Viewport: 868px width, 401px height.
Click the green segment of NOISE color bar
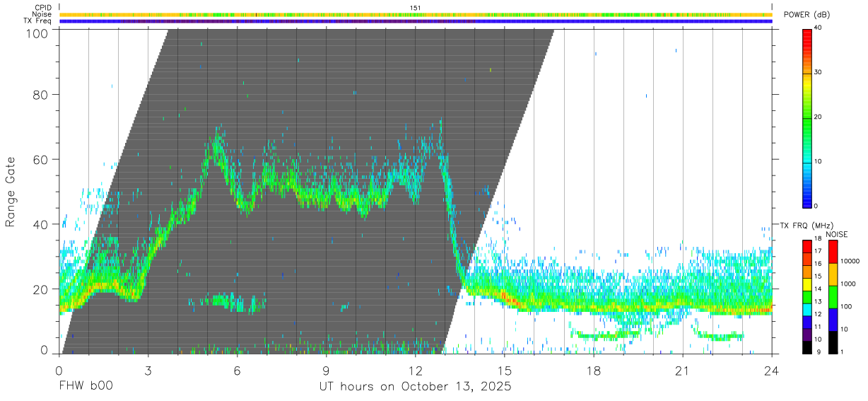[833, 297]
